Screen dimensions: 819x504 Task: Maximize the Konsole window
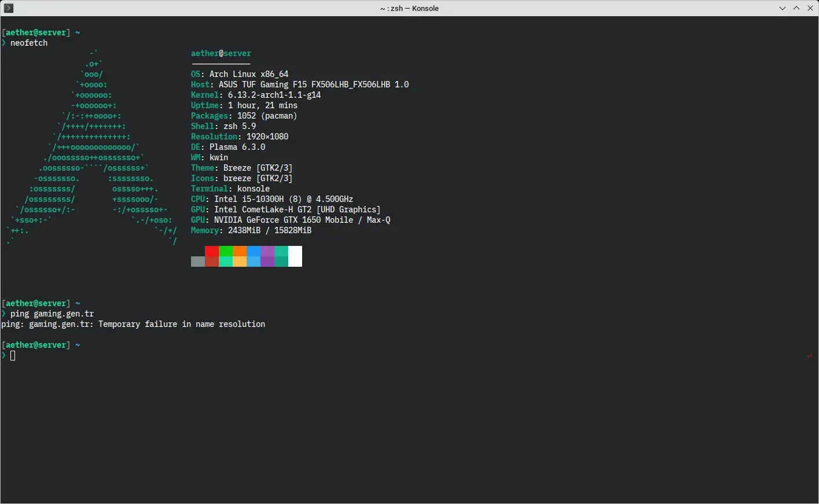(x=796, y=8)
